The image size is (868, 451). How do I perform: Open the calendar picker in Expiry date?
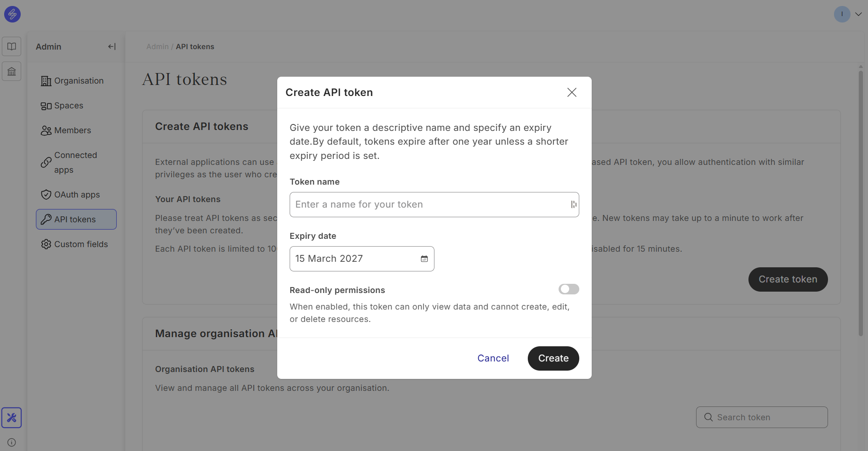pyautogui.click(x=424, y=259)
